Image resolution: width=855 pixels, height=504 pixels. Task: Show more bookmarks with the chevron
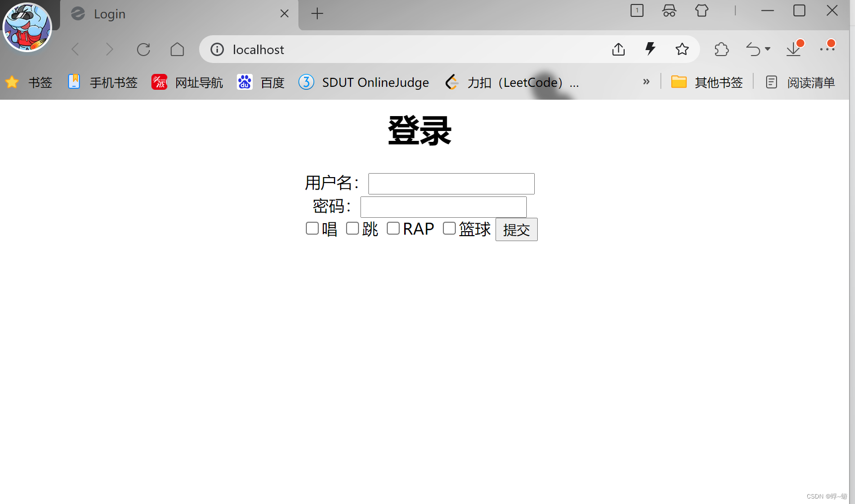point(646,82)
